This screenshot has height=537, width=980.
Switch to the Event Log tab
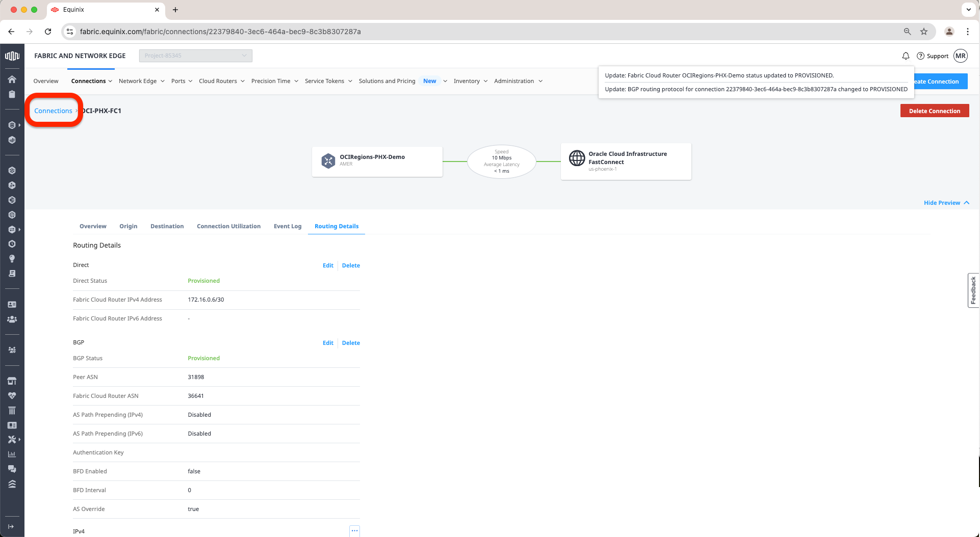288,226
